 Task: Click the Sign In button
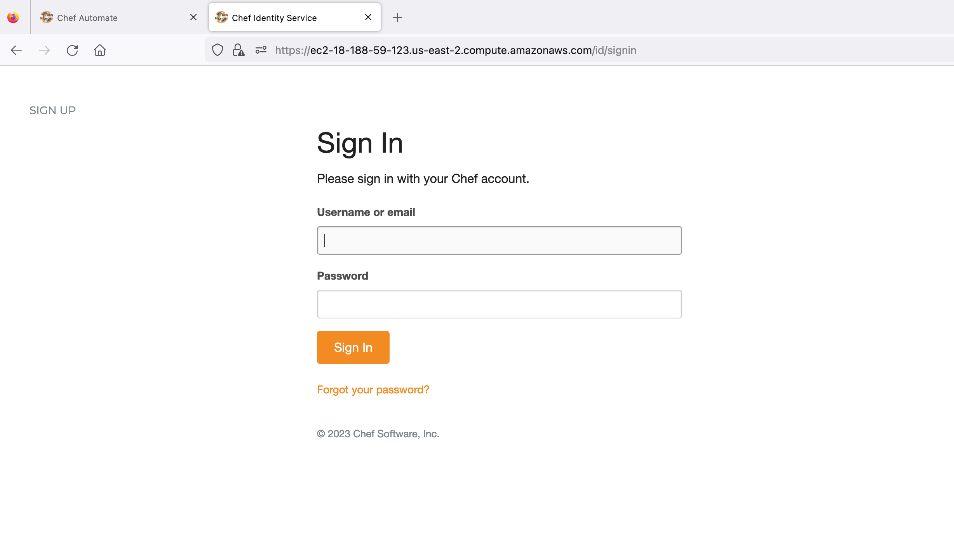tap(353, 347)
